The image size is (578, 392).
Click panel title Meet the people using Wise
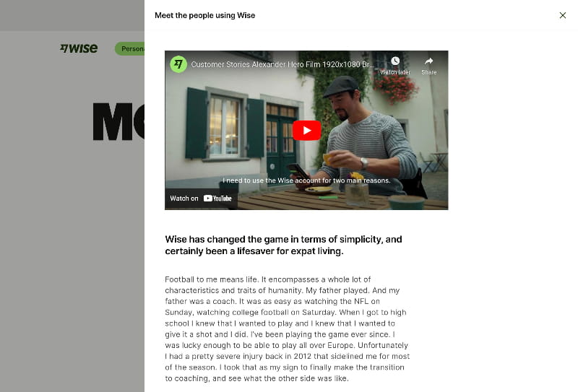point(205,15)
